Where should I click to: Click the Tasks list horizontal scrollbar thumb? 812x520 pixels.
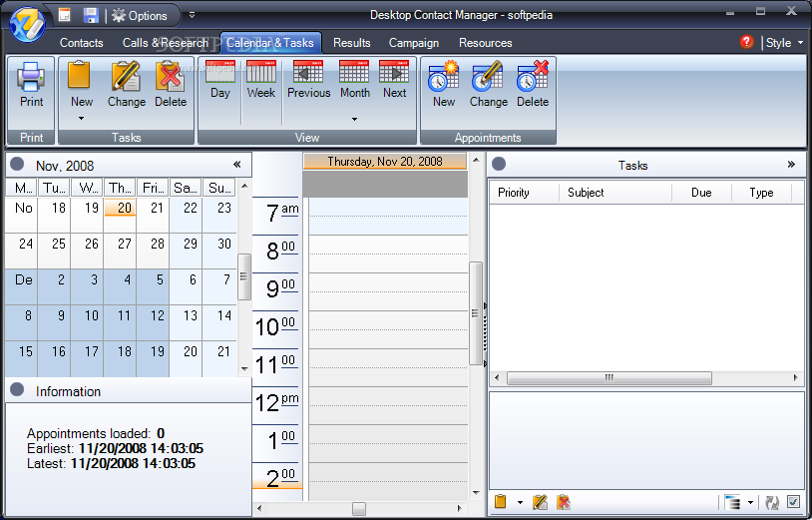click(609, 377)
